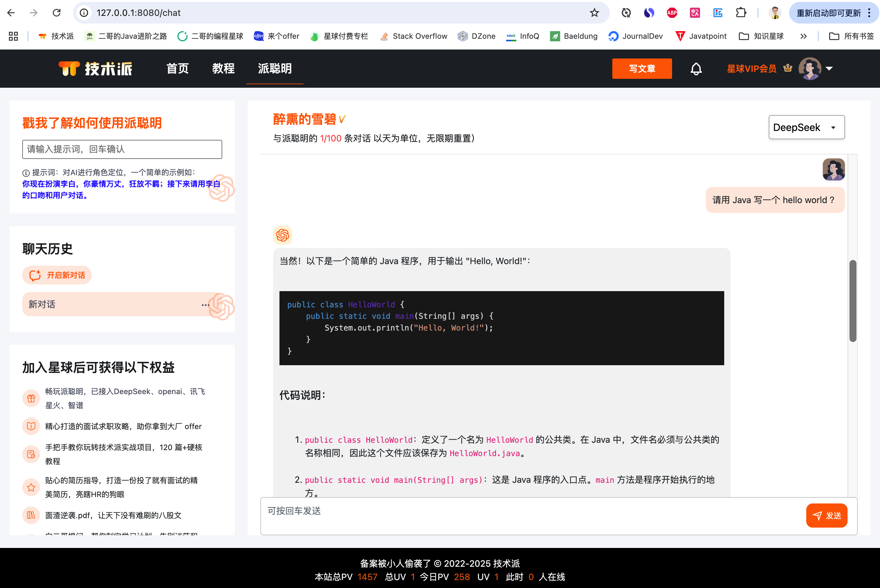This screenshot has width=880, height=588.
Task: Start a new chat via 开启新对话
Action: click(57, 275)
